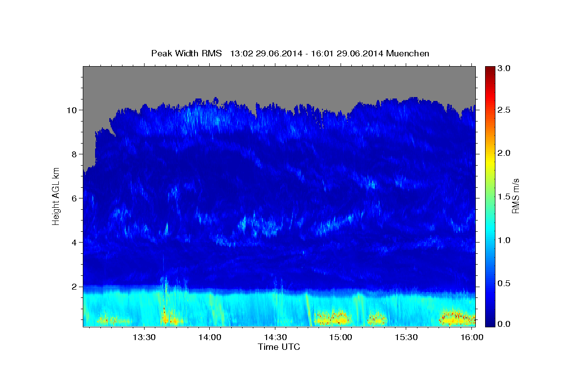The image size is (588, 392).
Task: Click the '14:30' time tick label
Action: coord(275,337)
